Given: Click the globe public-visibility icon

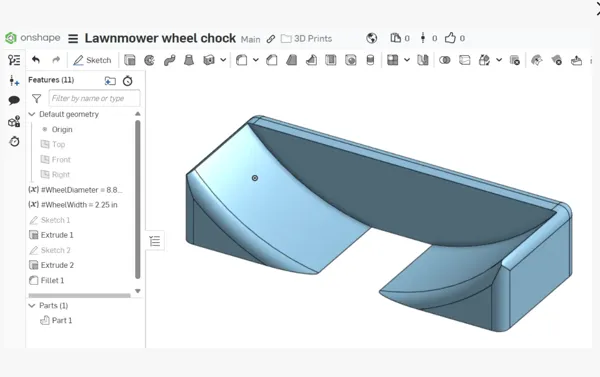Looking at the screenshot, I should tap(372, 38).
